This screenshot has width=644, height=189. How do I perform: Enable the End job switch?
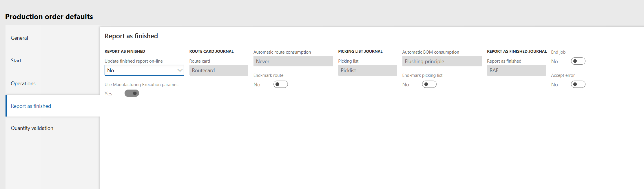tap(578, 61)
